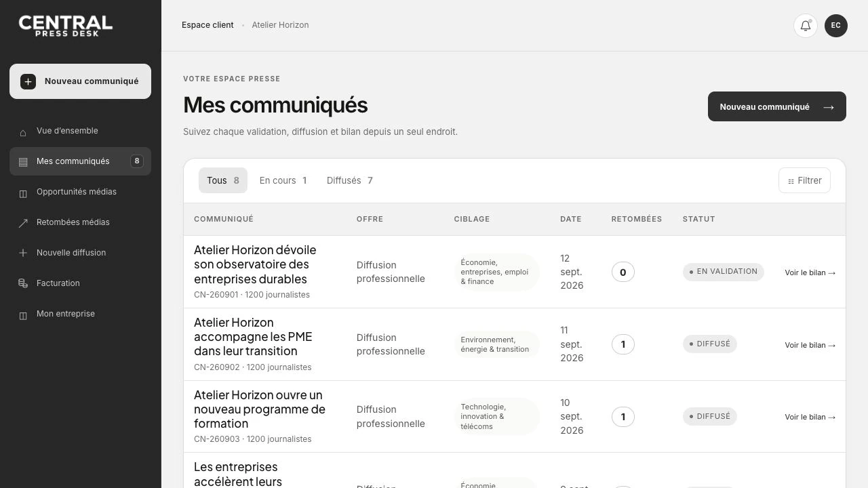Click Espace client breadcrumb
Screen dimensions: 868x488
pyautogui.click(x=208, y=25)
